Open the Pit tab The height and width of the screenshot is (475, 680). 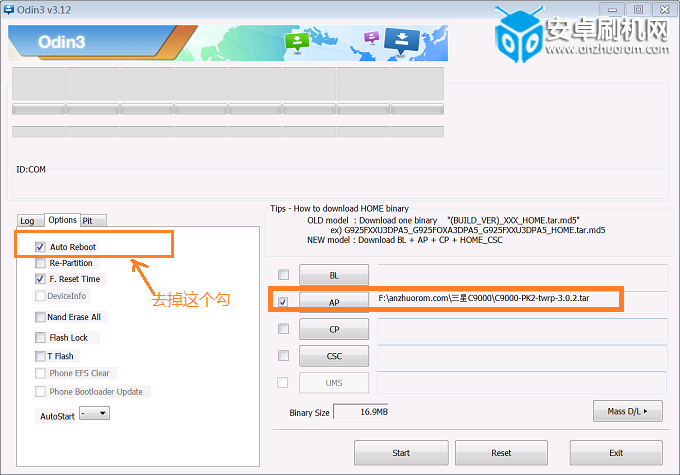[x=93, y=221]
